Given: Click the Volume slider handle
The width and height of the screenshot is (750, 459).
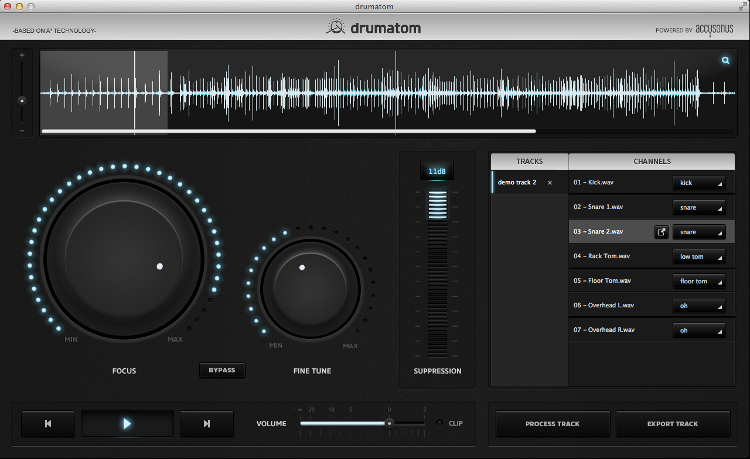Looking at the screenshot, I should pos(389,423).
